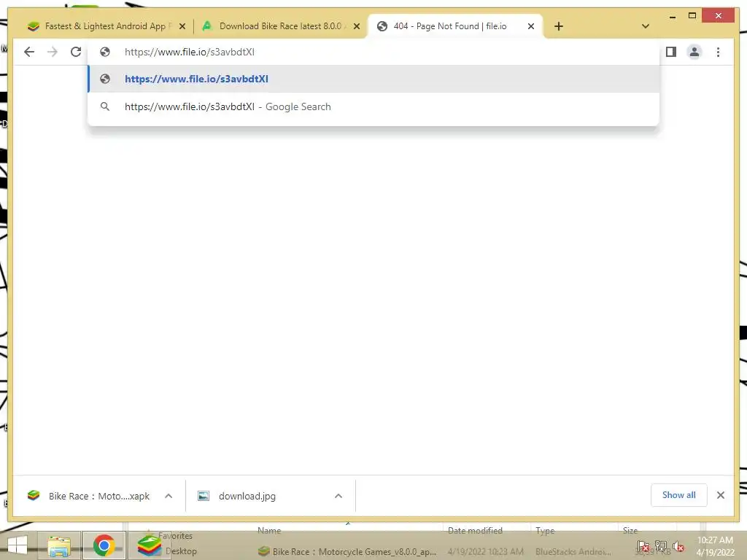This screenshot has height=560, width=747.
Task: Close the 404 Page Not Found tab
Action: pos(531,26)
